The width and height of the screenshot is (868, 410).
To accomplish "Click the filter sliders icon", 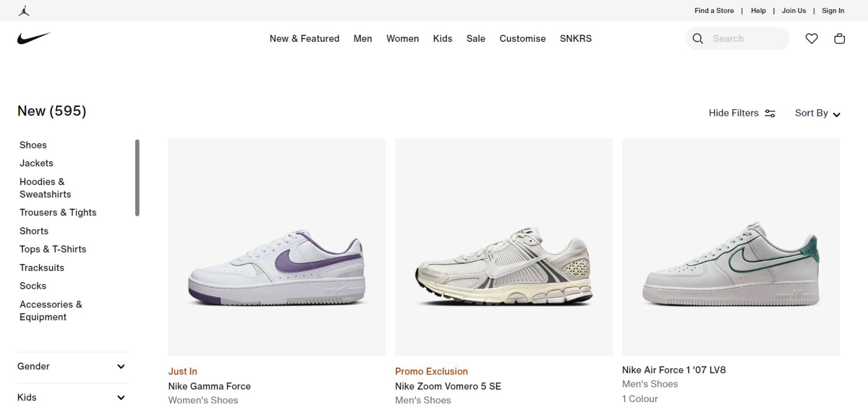I will point(770,114).
